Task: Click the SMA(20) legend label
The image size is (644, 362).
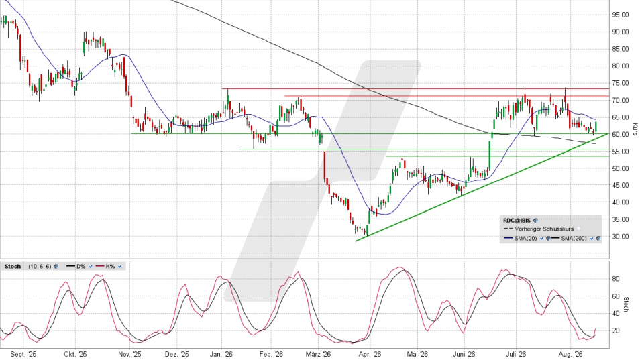Action: click(526, 238)
